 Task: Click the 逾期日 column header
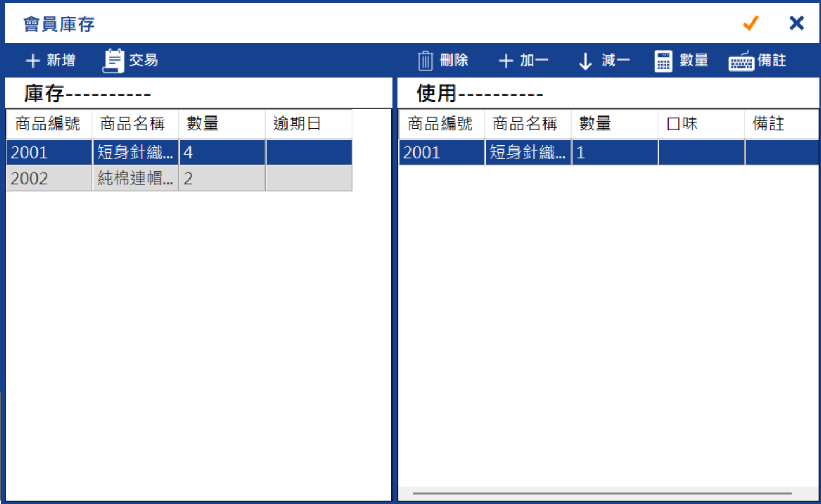pyautogui.click(x=308, y=124)
